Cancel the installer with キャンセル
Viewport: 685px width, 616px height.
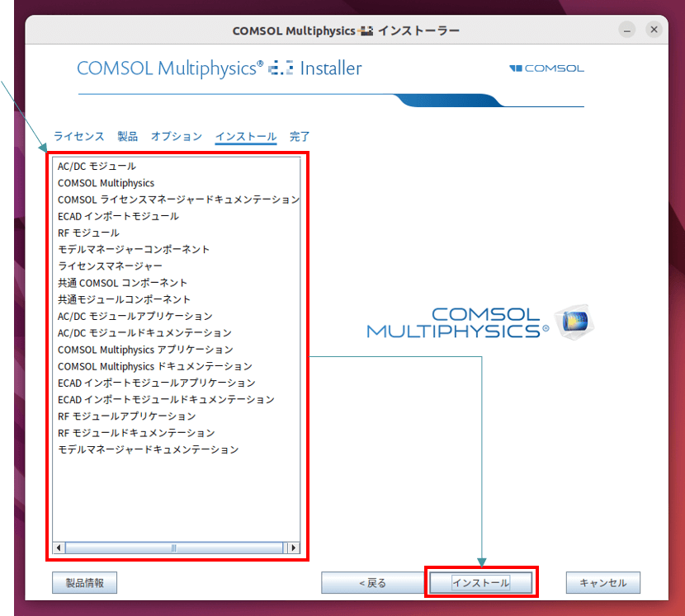pyautogui.click(x=602, y=582)
